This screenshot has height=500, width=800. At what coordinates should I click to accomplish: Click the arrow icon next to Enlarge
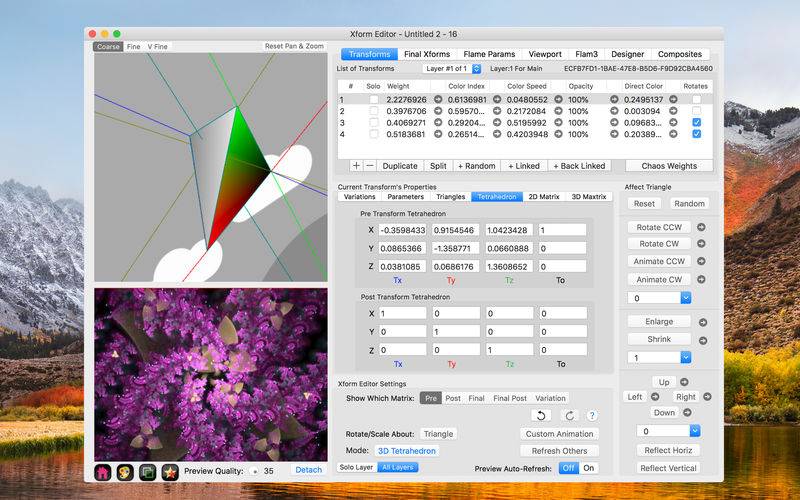[x=701, y=322]
